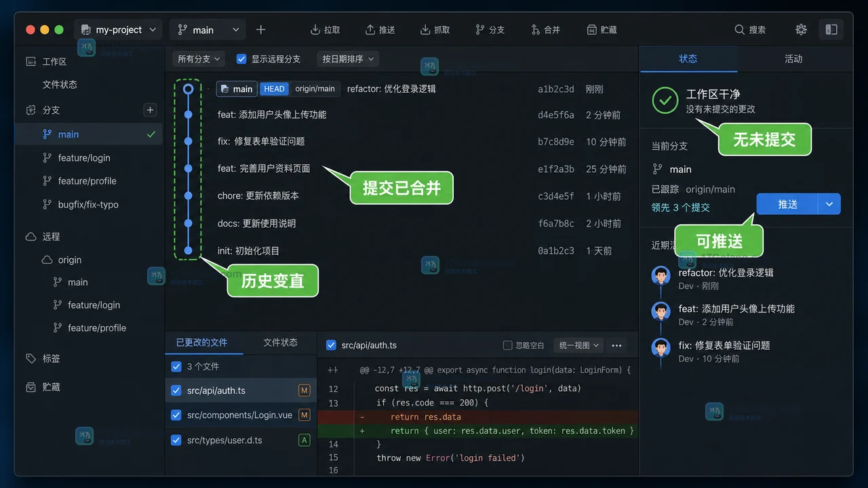
Task: Click the 抓取 fetch toolbar icon
Action: coord(425,30)
